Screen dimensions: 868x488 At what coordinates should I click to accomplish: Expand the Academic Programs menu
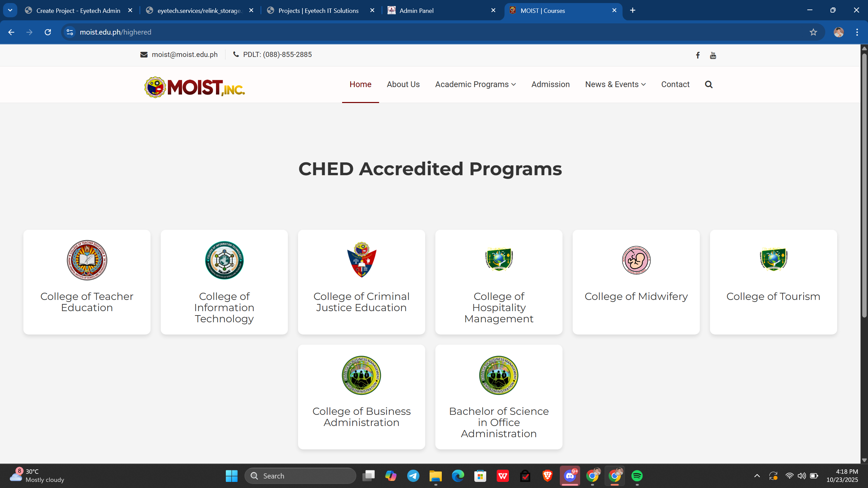[x=475, y=84]
